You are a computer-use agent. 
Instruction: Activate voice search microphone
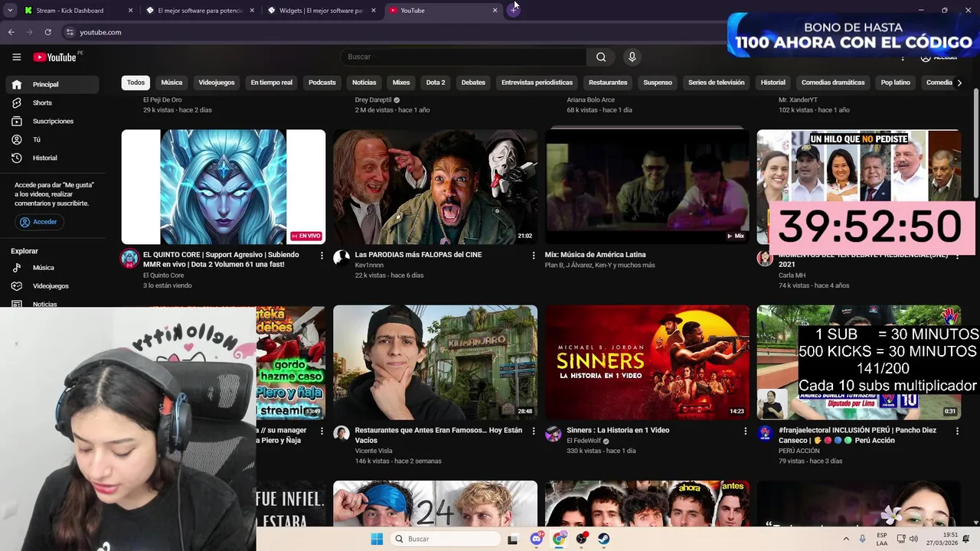632,57
